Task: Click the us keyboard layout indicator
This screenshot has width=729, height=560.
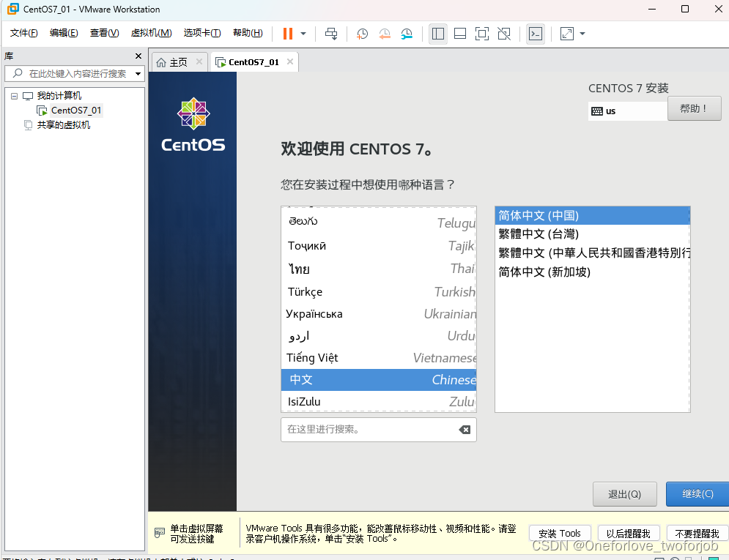Action: point(626,111)
